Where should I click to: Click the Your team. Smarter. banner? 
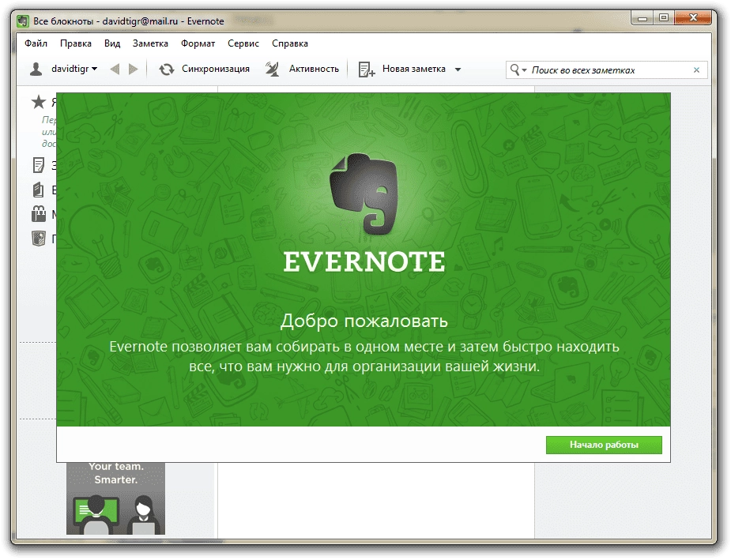pos(115,498)
